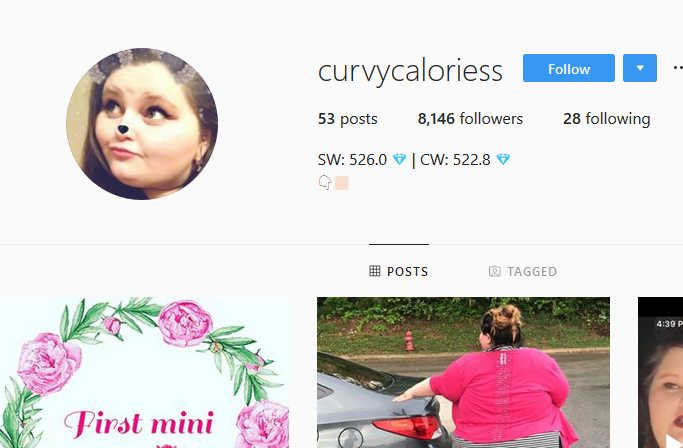
Task: Click the posts grid icon
Action: point(375,271)
